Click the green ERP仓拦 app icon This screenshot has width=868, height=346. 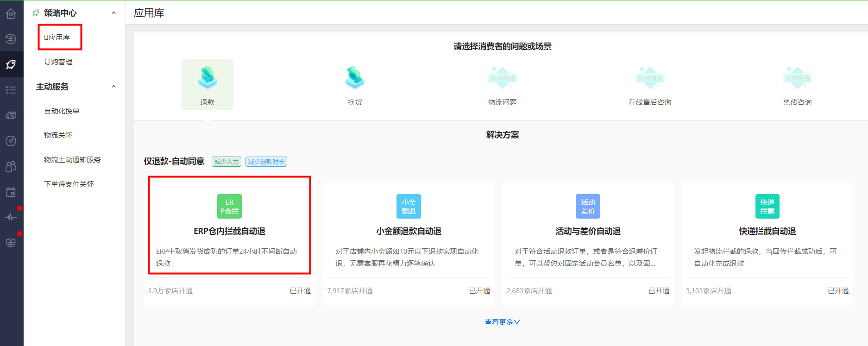click(230, 206)
